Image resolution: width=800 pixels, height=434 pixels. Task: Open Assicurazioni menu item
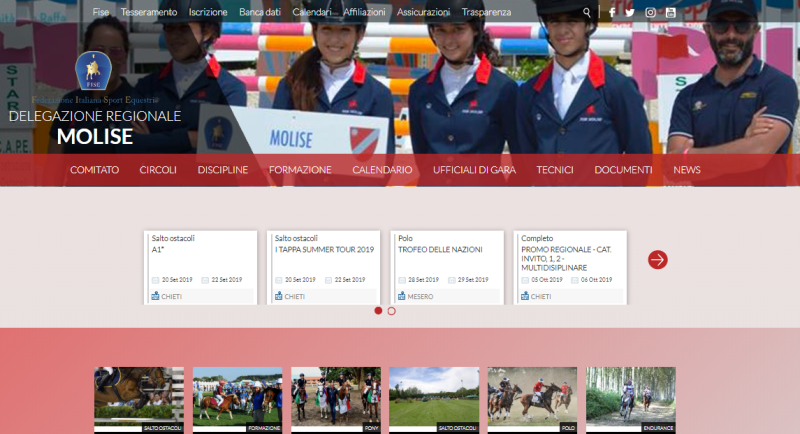point(423,12)
